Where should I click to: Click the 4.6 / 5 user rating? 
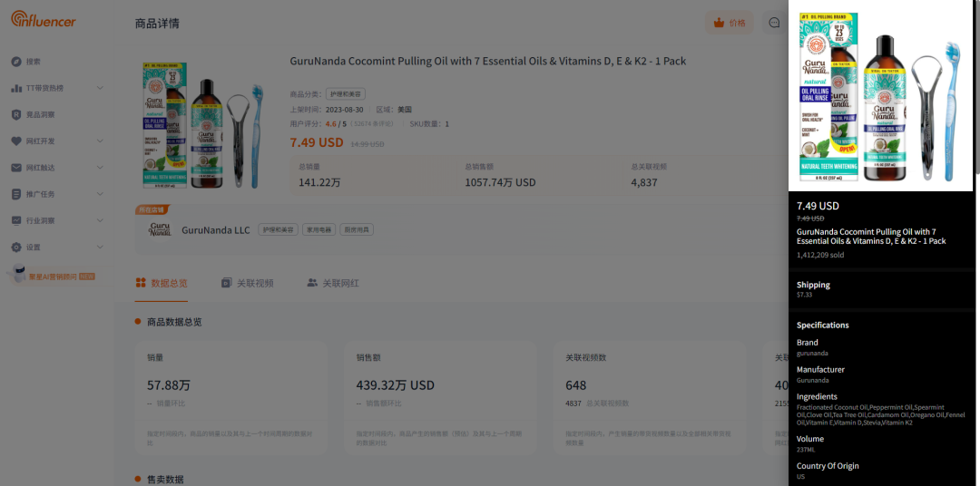[336, 123]
